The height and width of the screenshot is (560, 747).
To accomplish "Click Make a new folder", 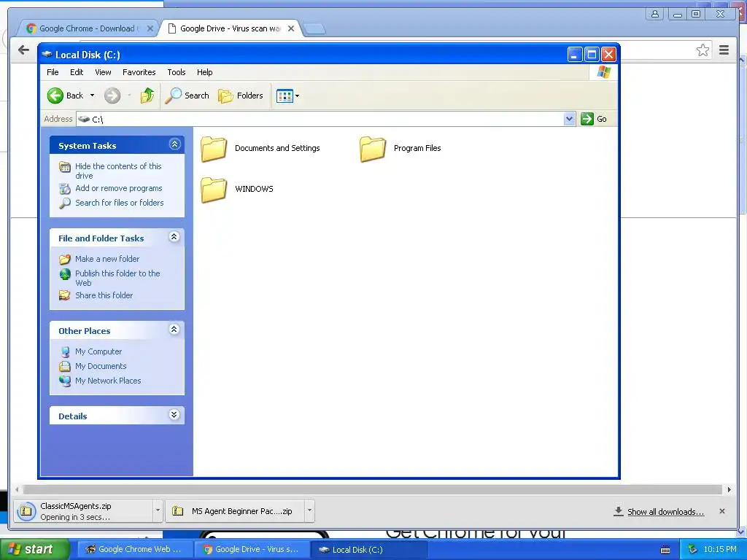I will click(107, 259).
